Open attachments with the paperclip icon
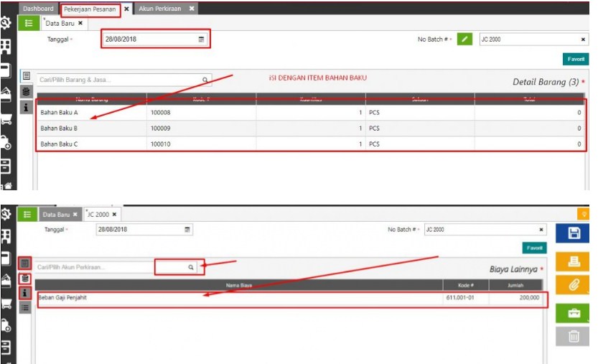The image size is (598, 364). tap(572, 284)
